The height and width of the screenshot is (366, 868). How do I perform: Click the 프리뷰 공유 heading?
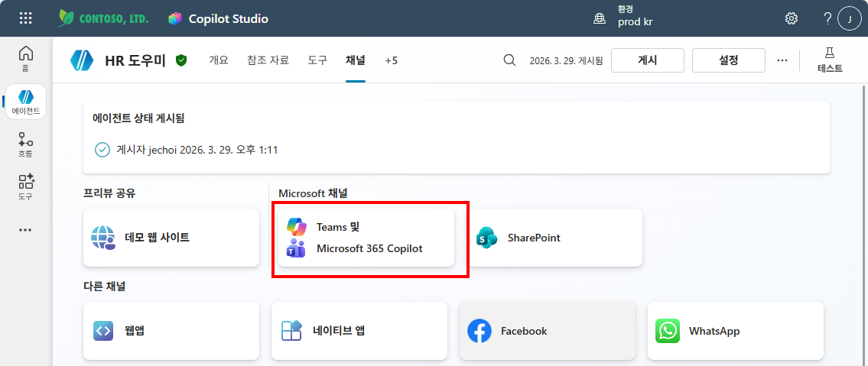(109, 193)
